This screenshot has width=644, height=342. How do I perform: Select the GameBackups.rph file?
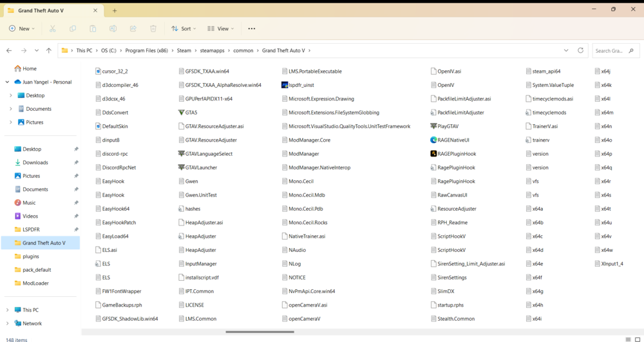(x=118, y=305)
